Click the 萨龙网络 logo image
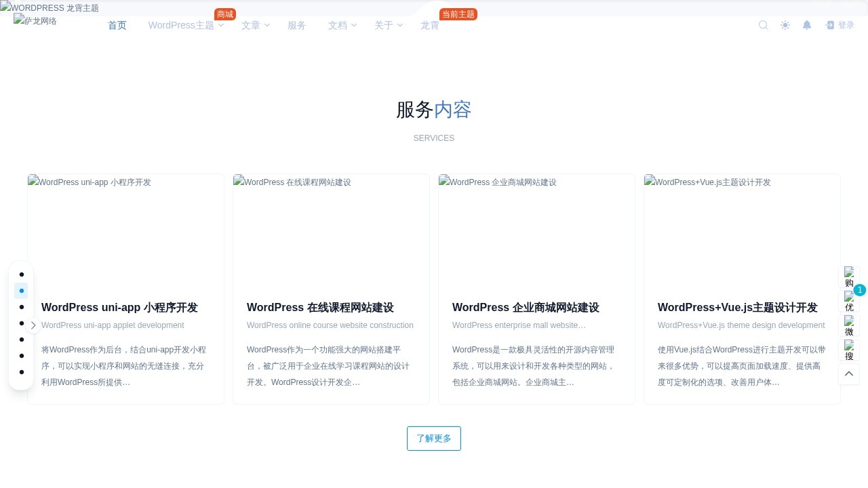 (35, 21)
